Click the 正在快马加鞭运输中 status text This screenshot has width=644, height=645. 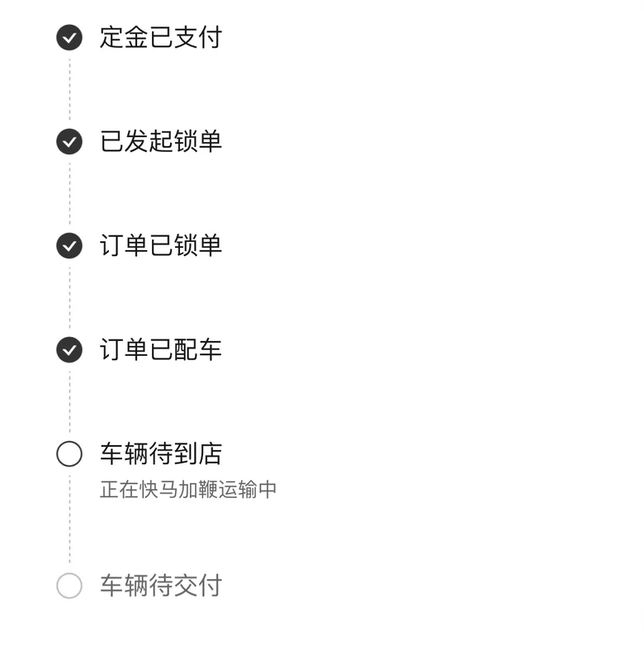188,490
